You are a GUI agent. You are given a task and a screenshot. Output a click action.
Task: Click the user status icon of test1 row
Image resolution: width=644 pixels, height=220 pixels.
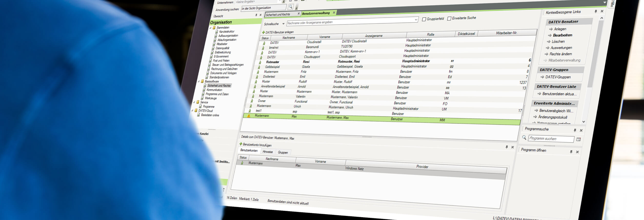250,111
